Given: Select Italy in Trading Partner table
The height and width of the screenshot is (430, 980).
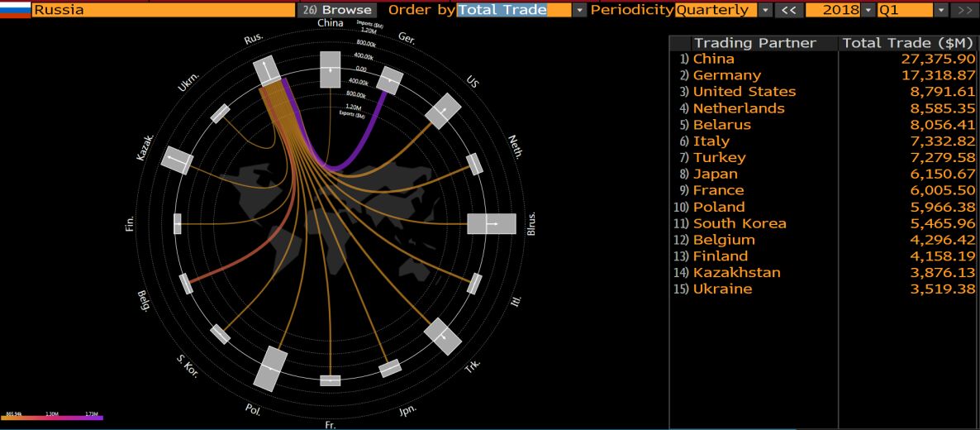Looking at the screenshot, I should (x=711, y=141).
